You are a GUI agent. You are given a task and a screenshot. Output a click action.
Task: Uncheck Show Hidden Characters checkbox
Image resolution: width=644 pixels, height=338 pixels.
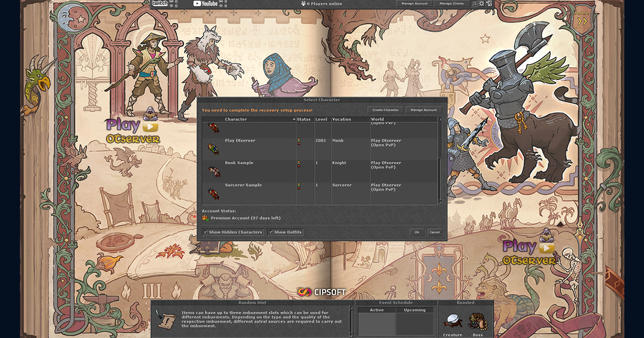tap(206, 232)
